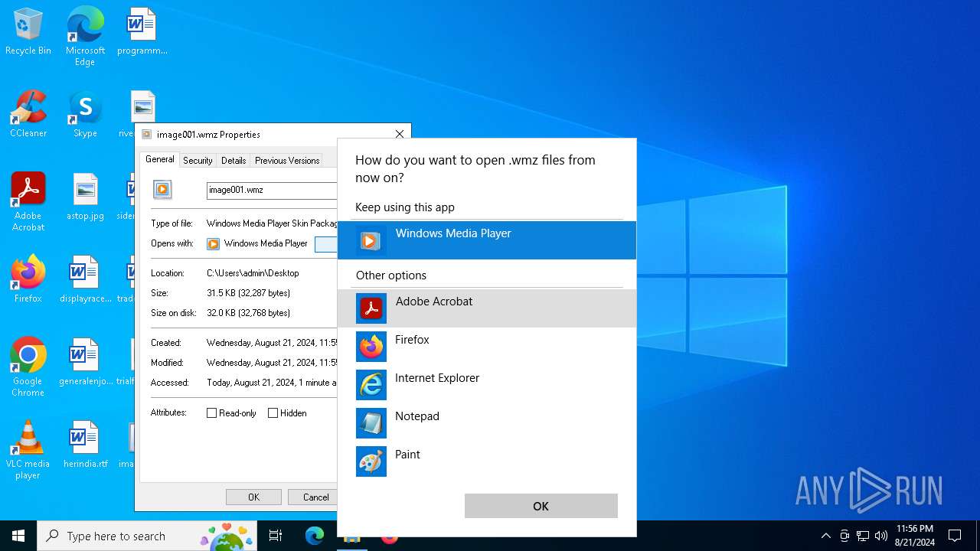Open Microsoft Edge from the taskbar
980x551 pixels.
tap(315, 536)
